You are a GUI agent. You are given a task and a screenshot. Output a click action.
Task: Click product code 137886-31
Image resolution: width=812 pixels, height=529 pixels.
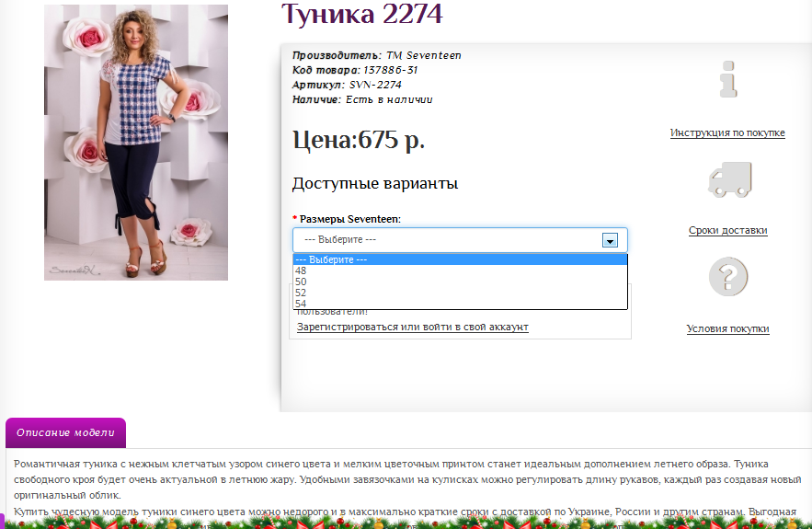pyautogui.click(x=391, y=70)
